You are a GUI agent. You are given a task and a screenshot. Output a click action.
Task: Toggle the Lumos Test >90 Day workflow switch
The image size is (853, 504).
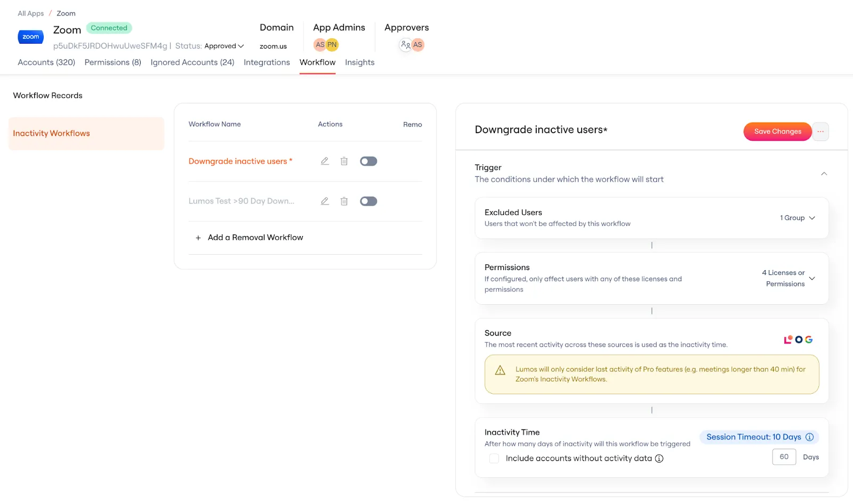click(368, 201)
